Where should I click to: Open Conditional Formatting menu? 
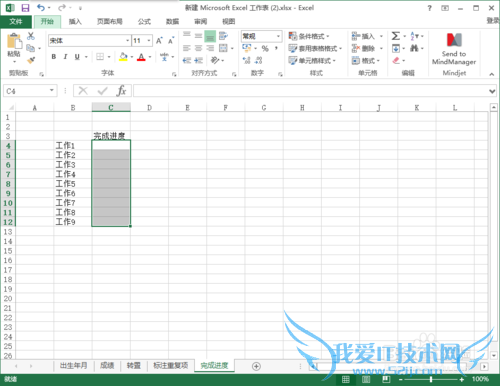(x=309, y=36)
